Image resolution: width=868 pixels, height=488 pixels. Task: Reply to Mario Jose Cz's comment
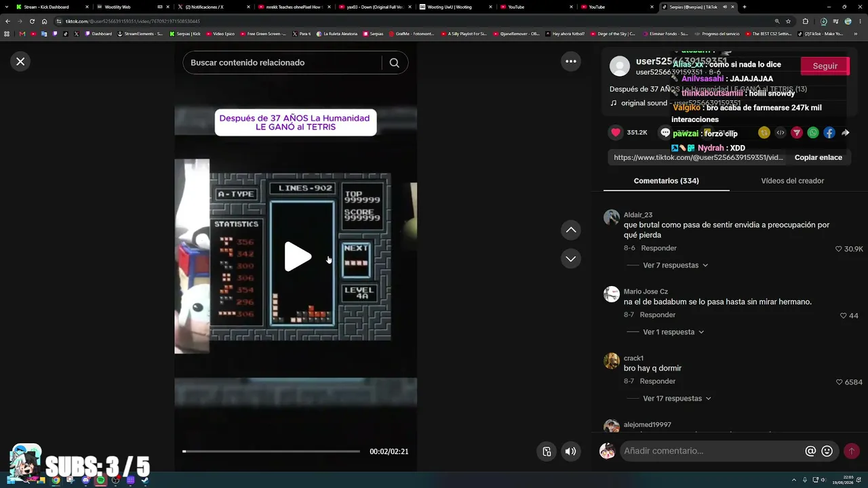(657, 314)
